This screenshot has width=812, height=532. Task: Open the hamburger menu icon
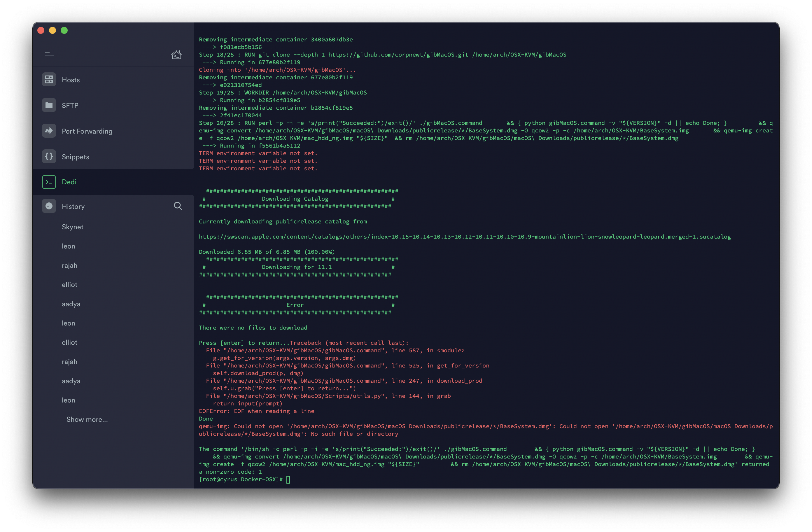tap(50, 55)
